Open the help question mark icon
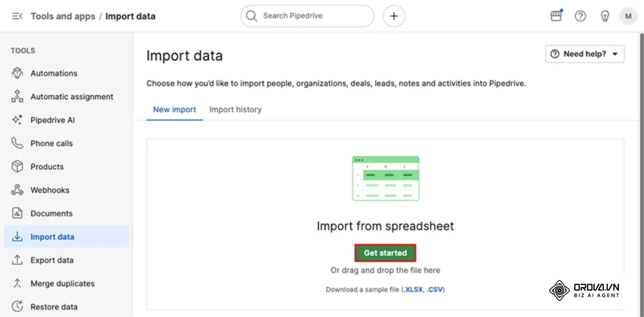Screen dimensions: 644x317 (580, 16)
